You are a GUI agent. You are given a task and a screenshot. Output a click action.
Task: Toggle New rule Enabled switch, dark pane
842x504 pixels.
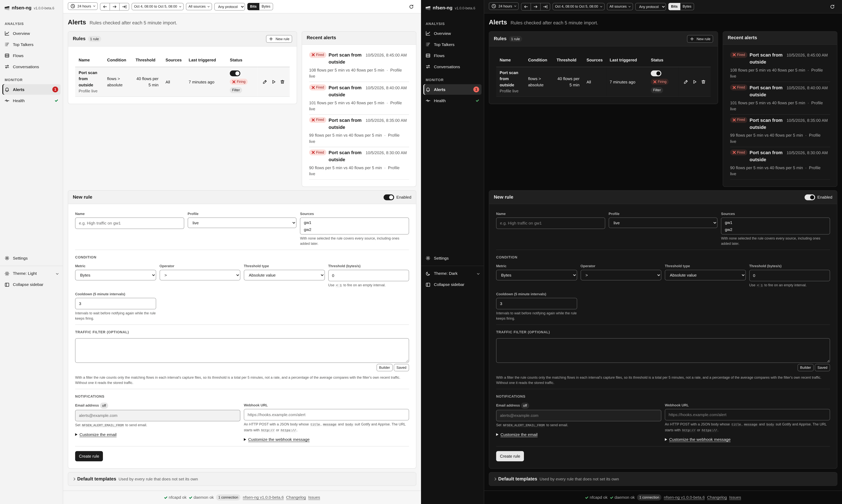click(x=810, y=197)
